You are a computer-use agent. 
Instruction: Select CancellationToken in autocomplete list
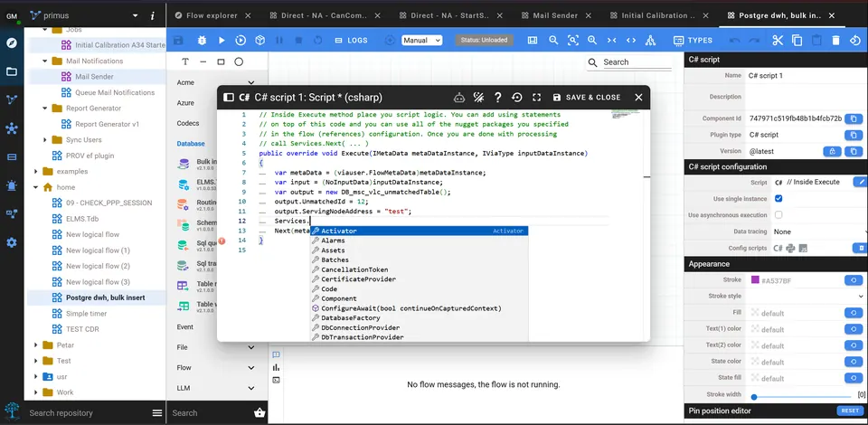coord(419,269)
